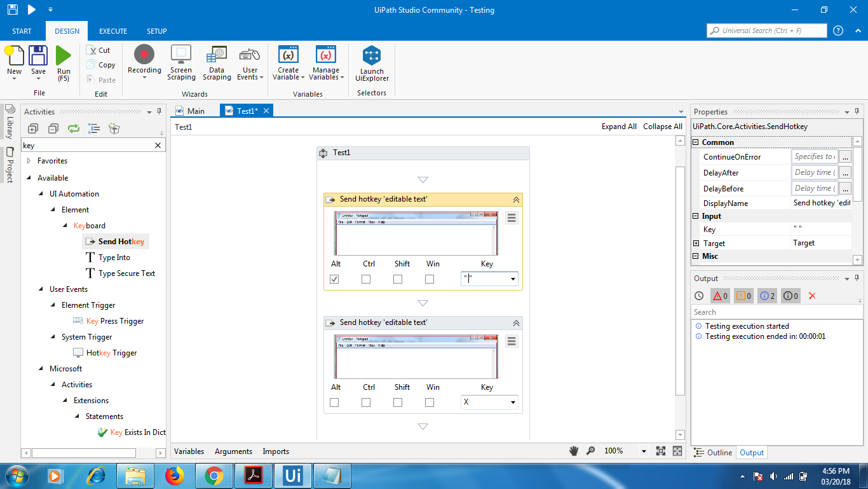868x489 pixels.
Task: Open options menu of second Send hotkey activity
Action: coord(512,341)
